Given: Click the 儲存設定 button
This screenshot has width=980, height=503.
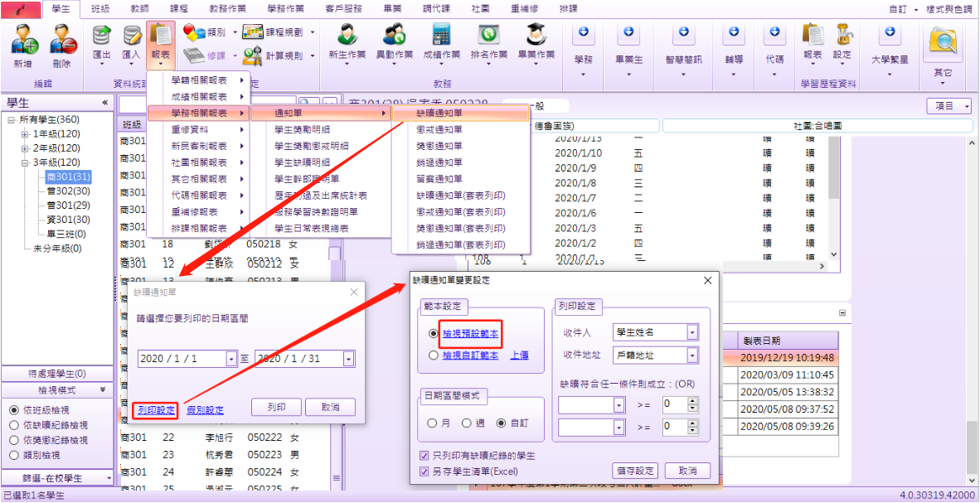Looking at the screenshot, I should tap(636, 471).
